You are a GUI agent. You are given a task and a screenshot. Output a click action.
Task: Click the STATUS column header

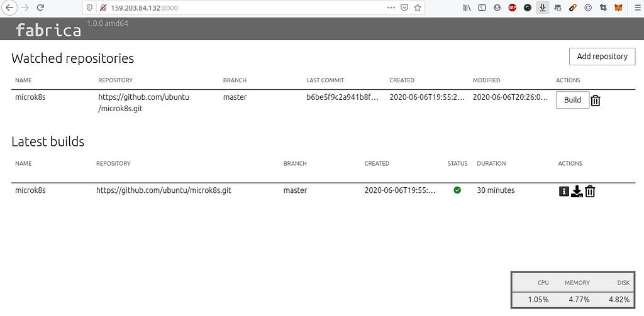click(x=458, y=163)
